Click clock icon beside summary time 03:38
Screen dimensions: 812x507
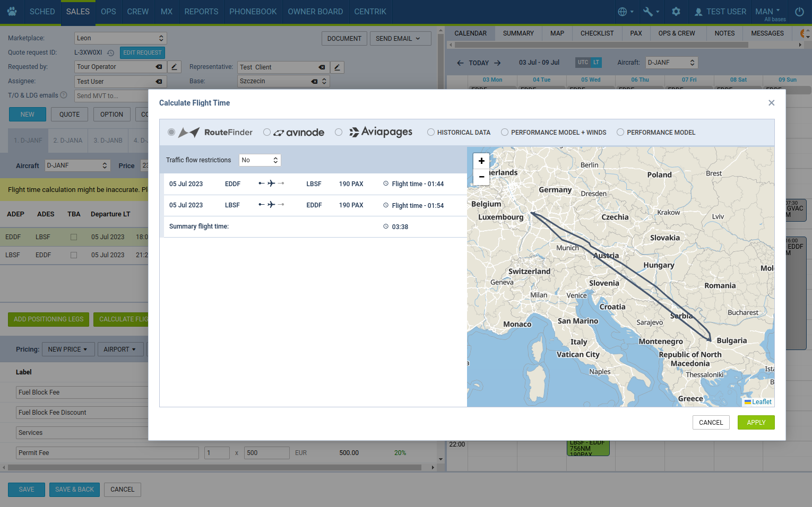386,226
